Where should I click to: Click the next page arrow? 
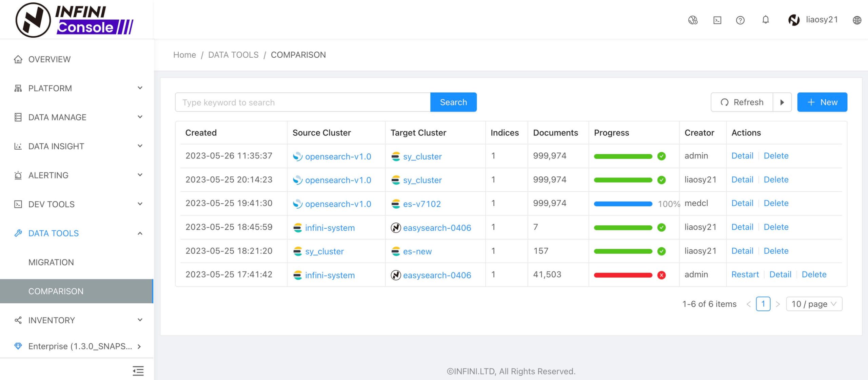778,304
